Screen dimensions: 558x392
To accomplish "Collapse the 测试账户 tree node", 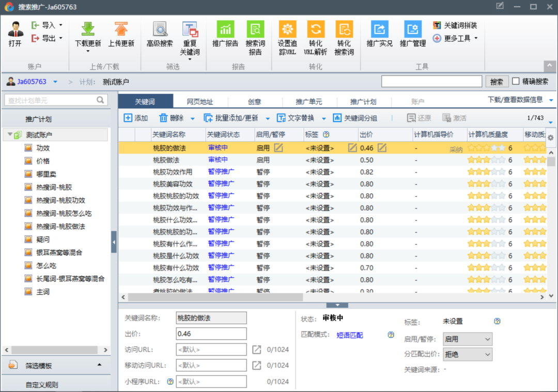I will pos(9,135).
